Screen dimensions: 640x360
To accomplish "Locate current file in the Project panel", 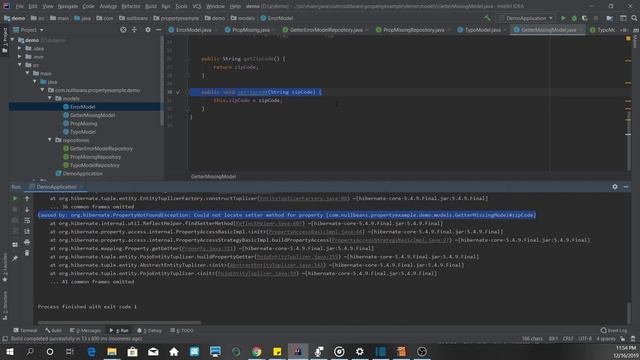I will (123, 30).
